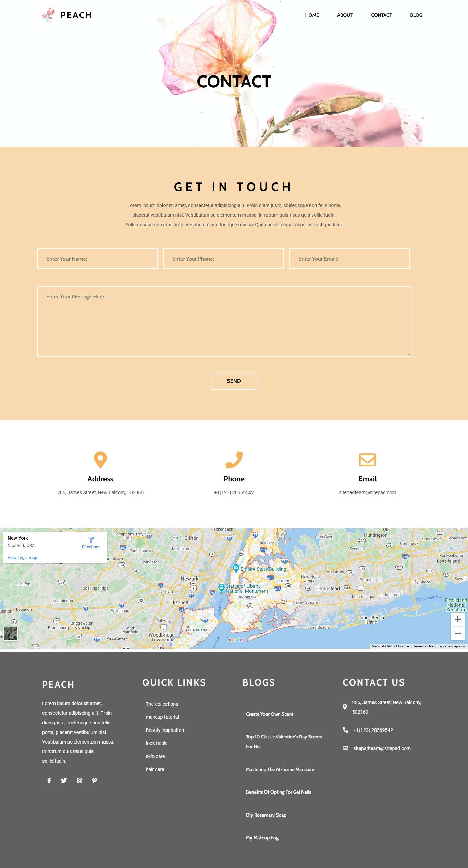This screenshot has height=868, width=468.
Task: Click the View larger map link
Action: (x=22, y=558)
